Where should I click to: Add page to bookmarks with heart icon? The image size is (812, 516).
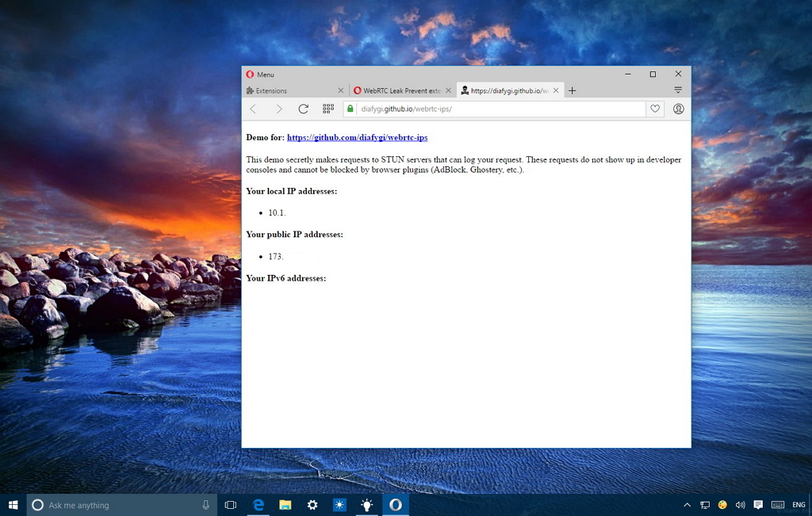pyautogui.click(x=655, y=109)
